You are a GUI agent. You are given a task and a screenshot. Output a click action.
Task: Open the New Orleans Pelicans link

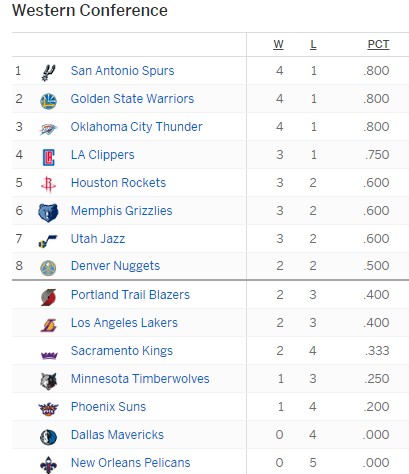(x=131, y=463)
